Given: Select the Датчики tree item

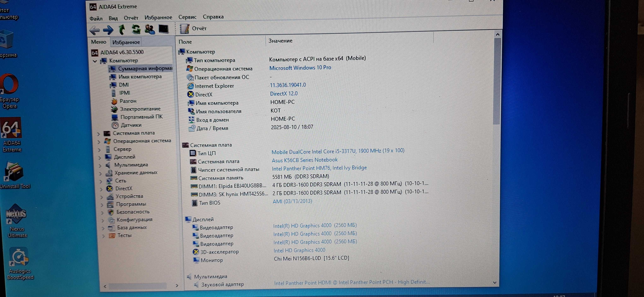Looking at the screenshot, I should [127, 125].
